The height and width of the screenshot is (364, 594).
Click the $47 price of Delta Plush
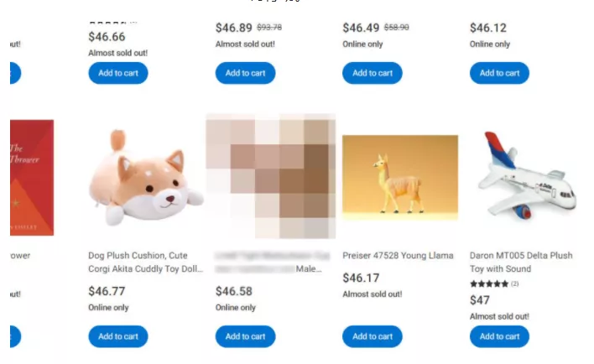480,300
